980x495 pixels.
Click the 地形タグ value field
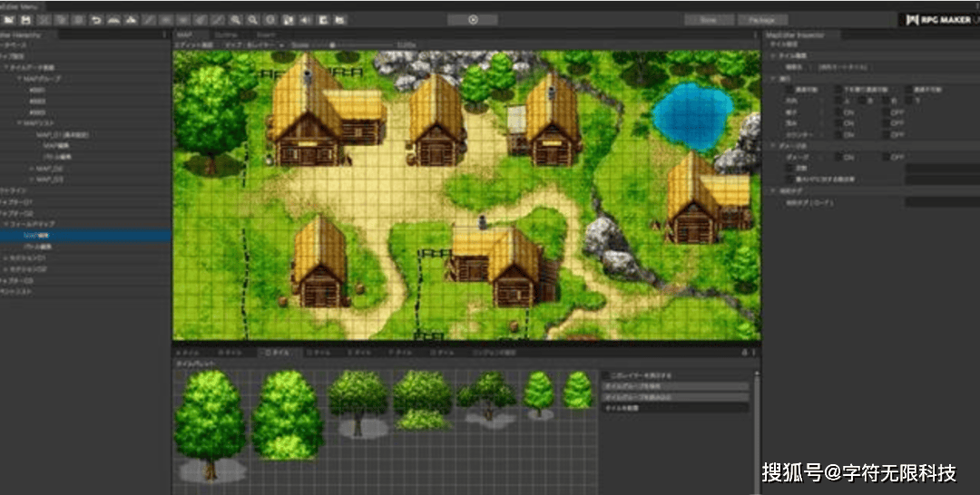[943, 202]
